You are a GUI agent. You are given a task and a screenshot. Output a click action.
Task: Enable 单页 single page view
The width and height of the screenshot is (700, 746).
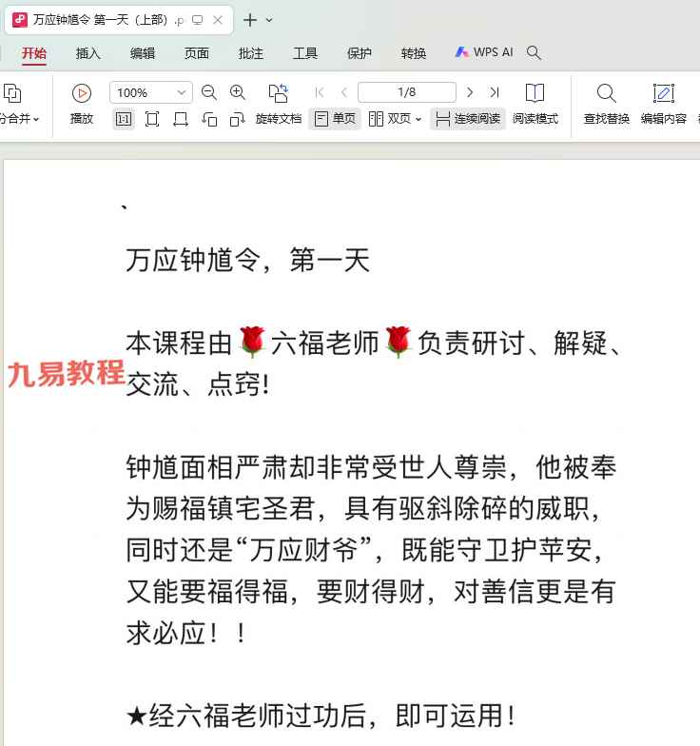point(335,118)
